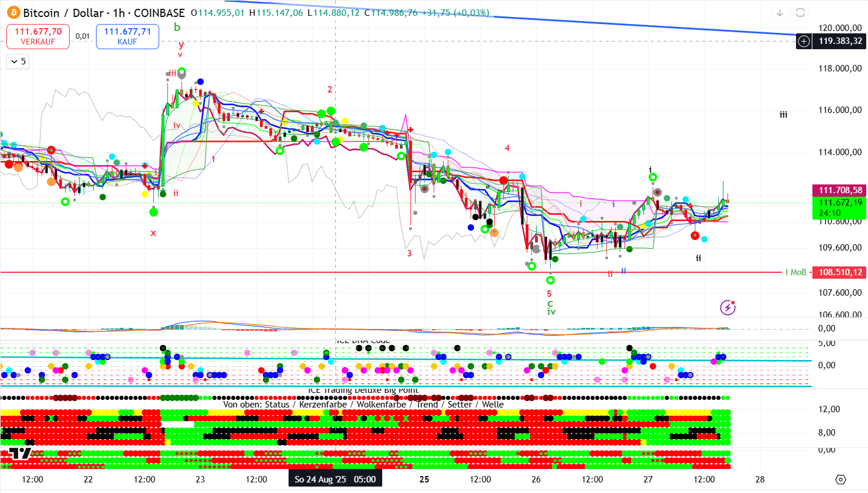This screenshot has height=493, width=868.
Task: Click the So 24 Aug '25 date label
Action: [x=335, y=479]
